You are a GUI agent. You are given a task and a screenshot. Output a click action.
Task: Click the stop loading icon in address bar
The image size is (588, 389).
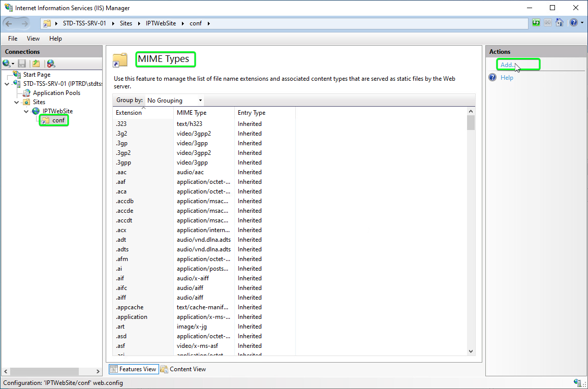548,23
